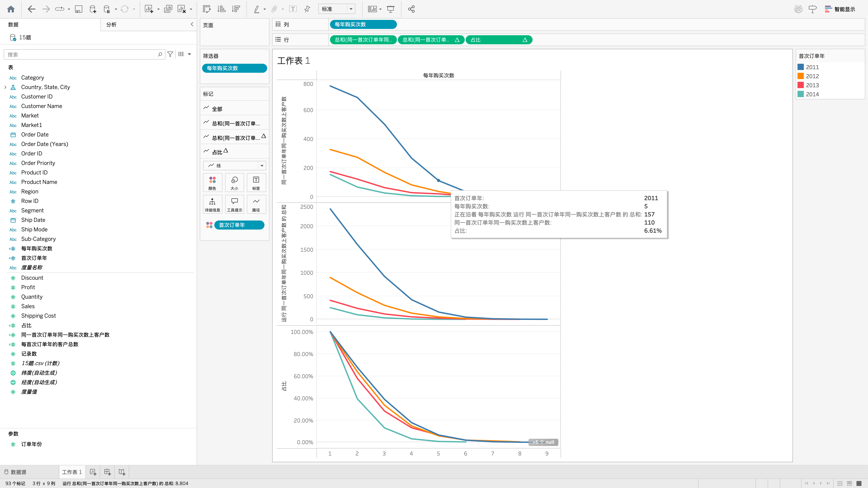868x488 pixels.
Task: Expand the Country, State, City hierarchy
Action: (x=5, y=87)
